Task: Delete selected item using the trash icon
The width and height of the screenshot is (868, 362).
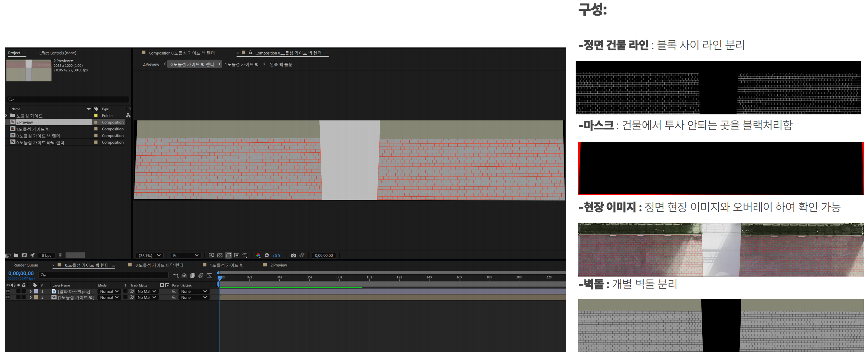Action: (x=61, y=255)
